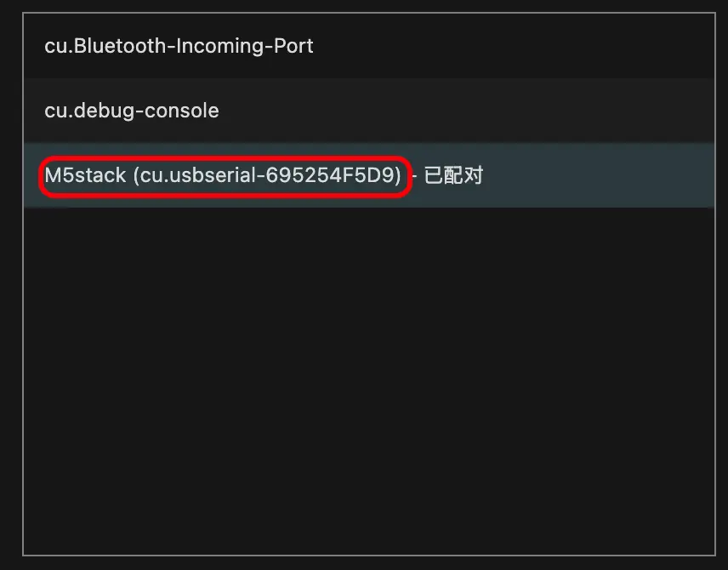Click the red-outlined M5stack port name
The width and height of the screenshot is (728, 570).
pyautogui.click(x=223, y=176)
